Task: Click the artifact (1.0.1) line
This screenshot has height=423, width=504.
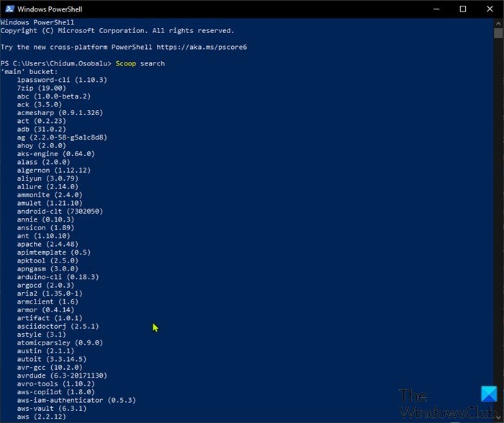Action: coord(50,318)
